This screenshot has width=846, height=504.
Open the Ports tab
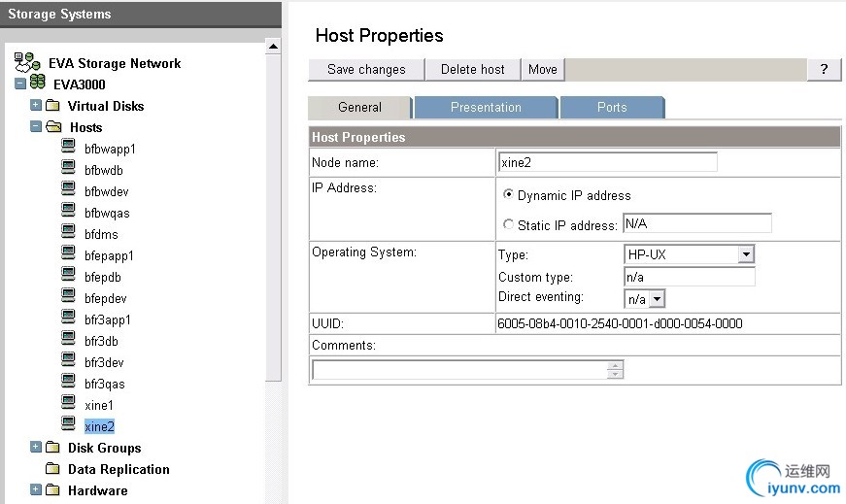click(x=612, y=108)
